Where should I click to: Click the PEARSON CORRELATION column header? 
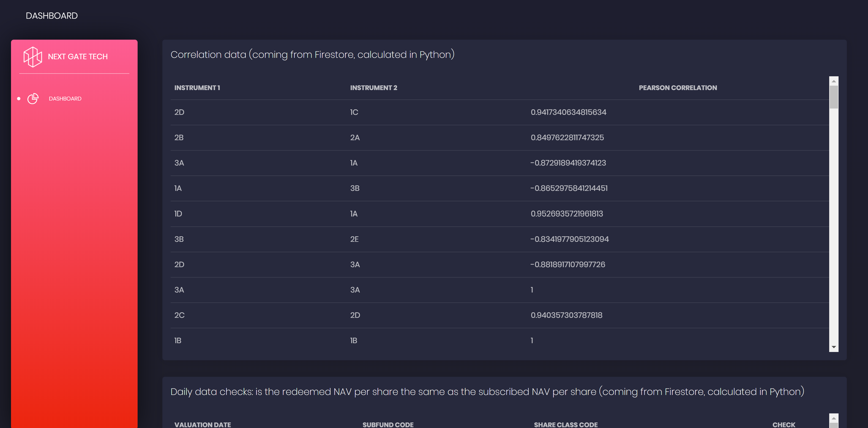click(677, 88)
